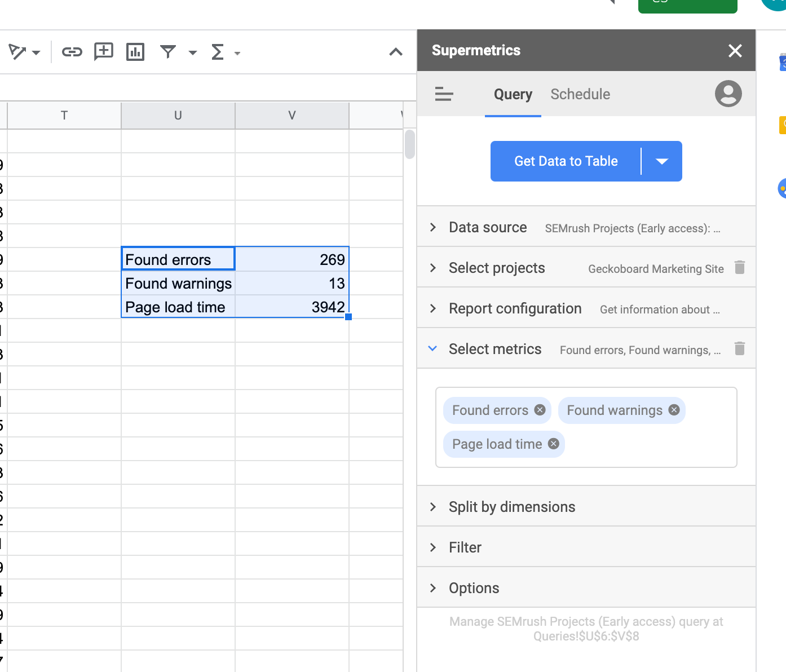This screenshot has width=786, height=672.
Task: Hide the toolbar with the collapse chevron
Action: pos(396,52)
